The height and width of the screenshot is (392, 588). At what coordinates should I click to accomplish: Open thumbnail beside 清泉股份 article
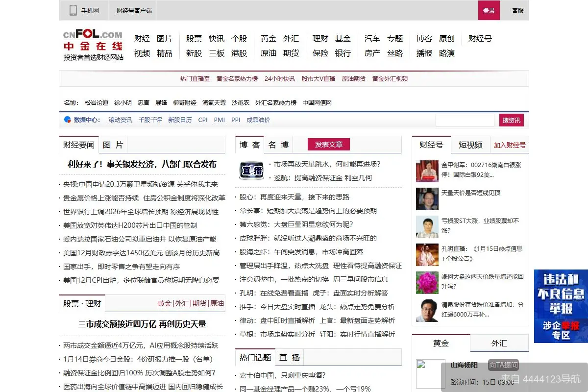coord(427,311)
